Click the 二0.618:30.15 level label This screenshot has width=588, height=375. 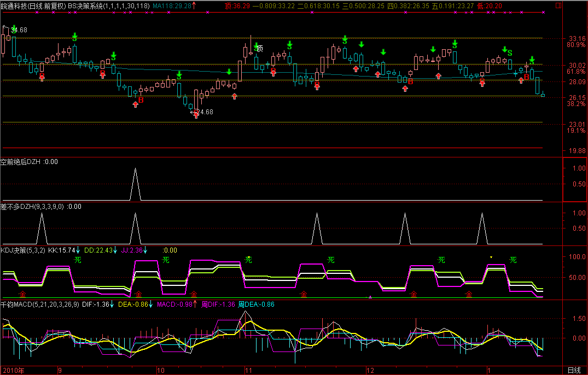pos(318,6)
